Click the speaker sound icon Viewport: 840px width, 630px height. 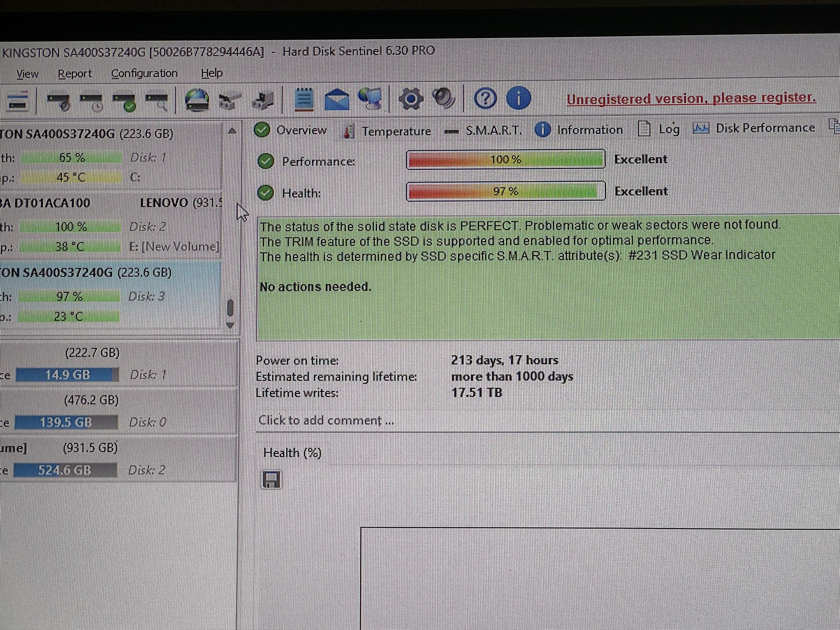(x=444, y=98)
